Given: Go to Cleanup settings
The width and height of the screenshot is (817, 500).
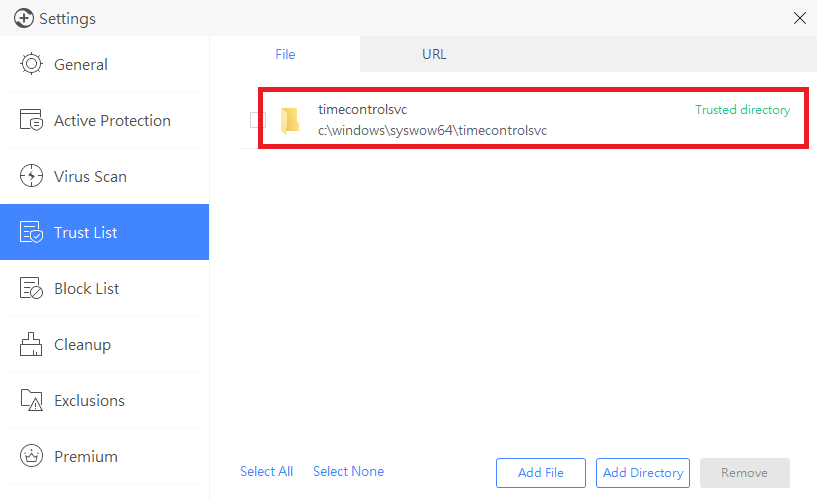Looking at the screenshot, I should coord(104,344).
